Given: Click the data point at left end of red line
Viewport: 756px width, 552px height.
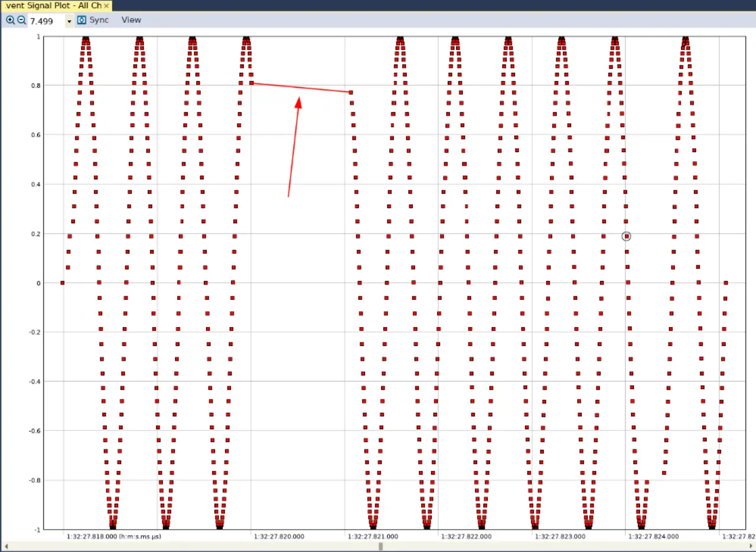Looking at the screenshot, I should pyautogui.click(x=252, y=83).
